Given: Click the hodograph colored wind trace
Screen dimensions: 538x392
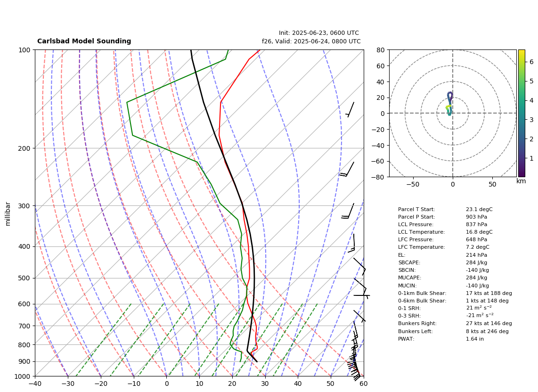Looking at the screenshot, I should [x=449, y=104].
